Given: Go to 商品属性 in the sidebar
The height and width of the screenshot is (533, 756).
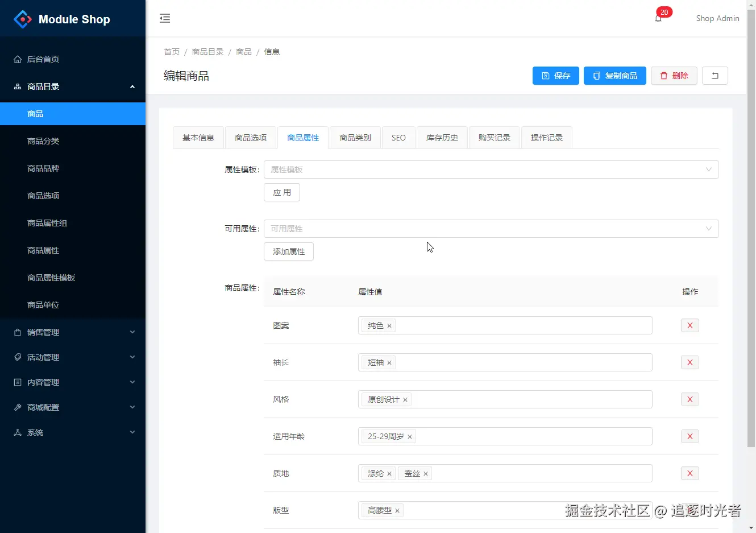Looking at the screenshot, I should [73, 250].
